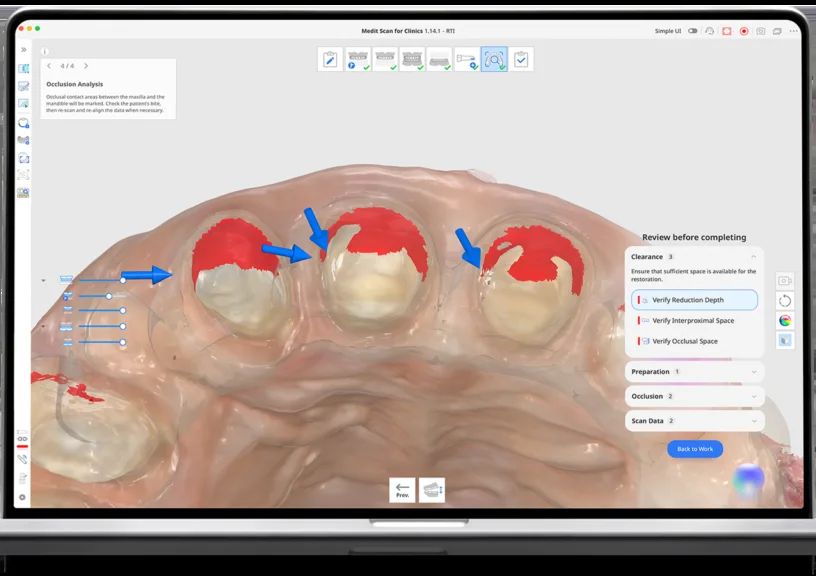Open the teeth settings tool with gear badge
Viewport: 816px width, 576px height.
pos(23,140)
